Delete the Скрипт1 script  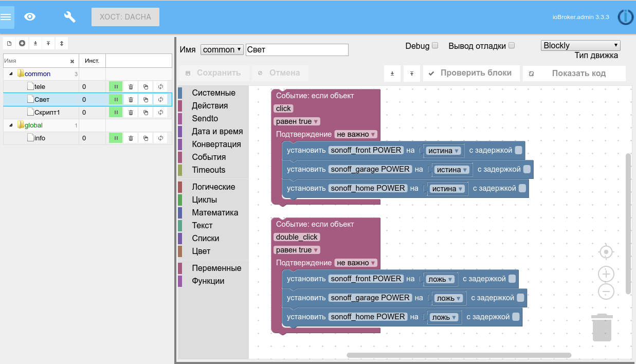coord(131,113)
